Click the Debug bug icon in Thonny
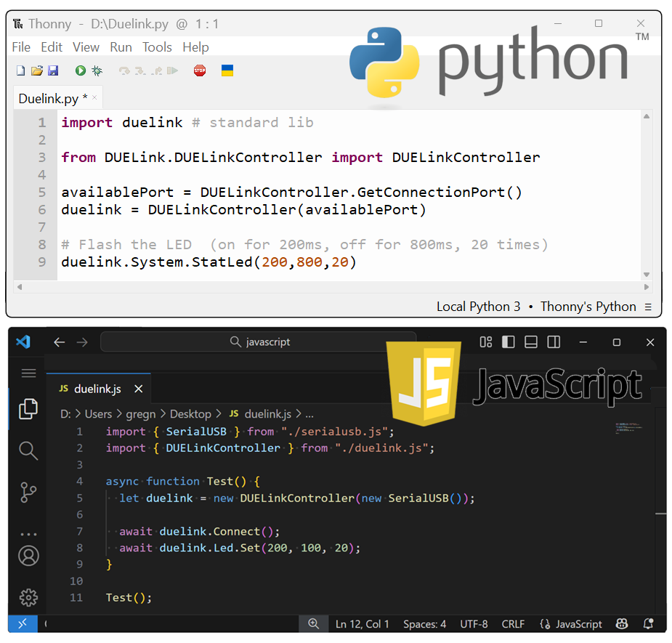This screenshot has height=643, width=672. point(97,70)
